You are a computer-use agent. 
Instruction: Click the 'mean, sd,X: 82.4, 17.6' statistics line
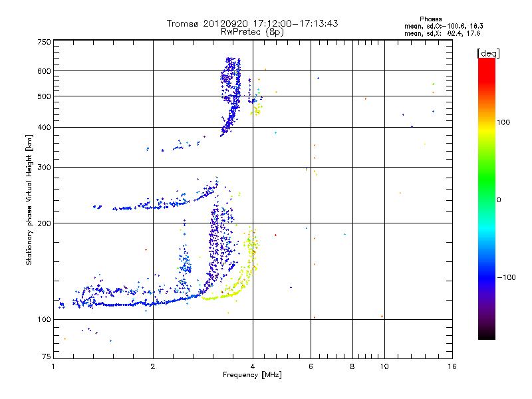(x=442, y=33)
